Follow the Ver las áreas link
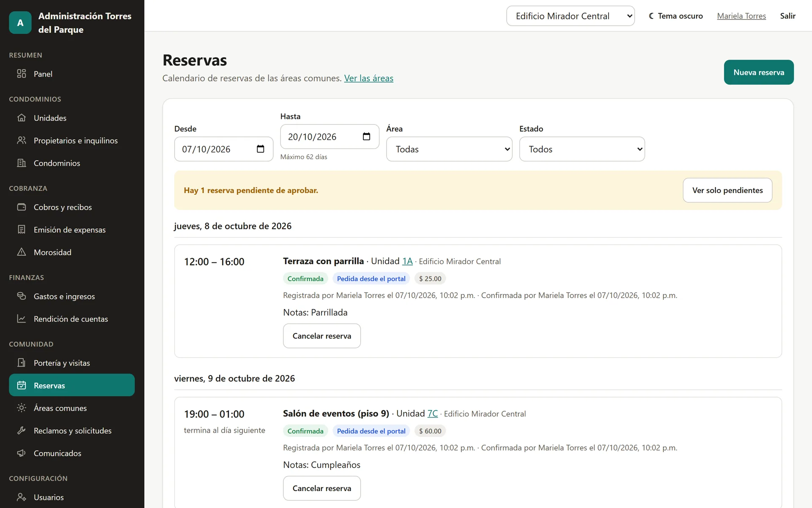812x508 pixels. [x=369, y=78]
